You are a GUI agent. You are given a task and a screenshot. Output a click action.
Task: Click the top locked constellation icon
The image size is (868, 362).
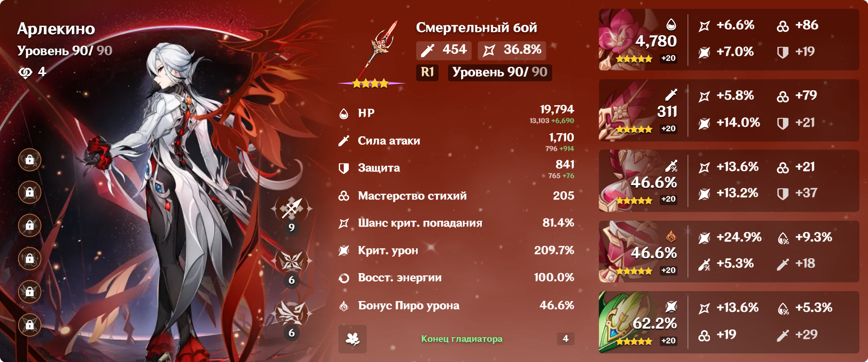[x=30, y=160]
